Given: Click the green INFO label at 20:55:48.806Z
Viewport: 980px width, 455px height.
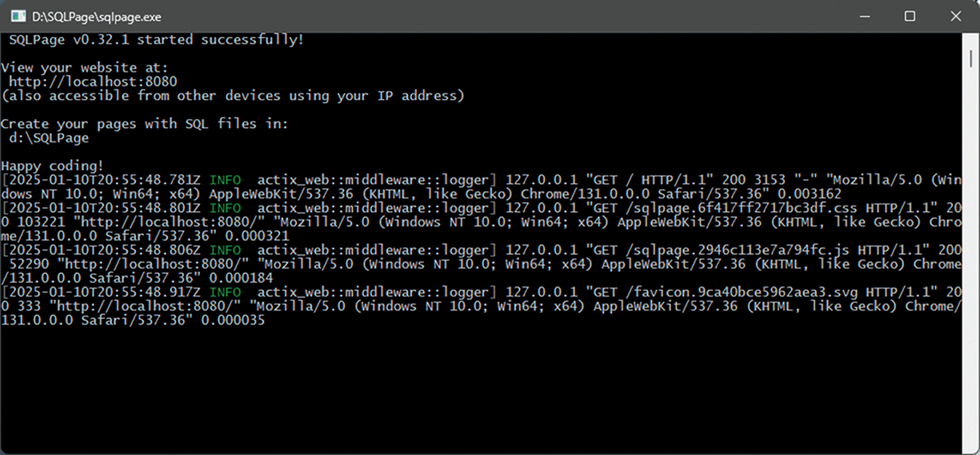Looking at the screenshot, I should tap(225, 250).
